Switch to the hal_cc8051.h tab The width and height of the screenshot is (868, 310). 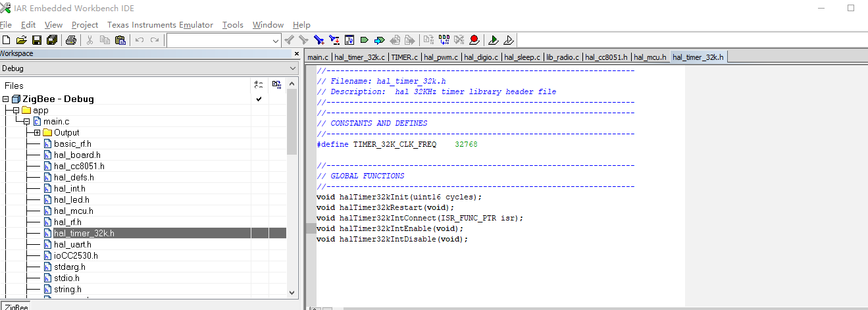pyautogui.click(x=606, y=57)
